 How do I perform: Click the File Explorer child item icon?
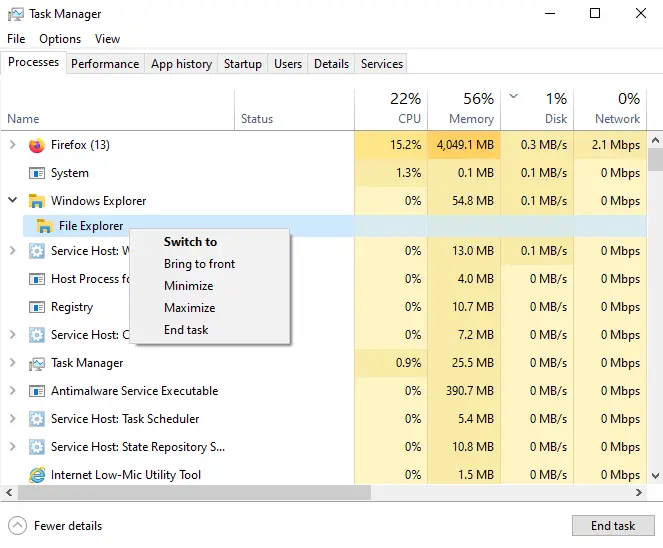(x=45, y=226)
